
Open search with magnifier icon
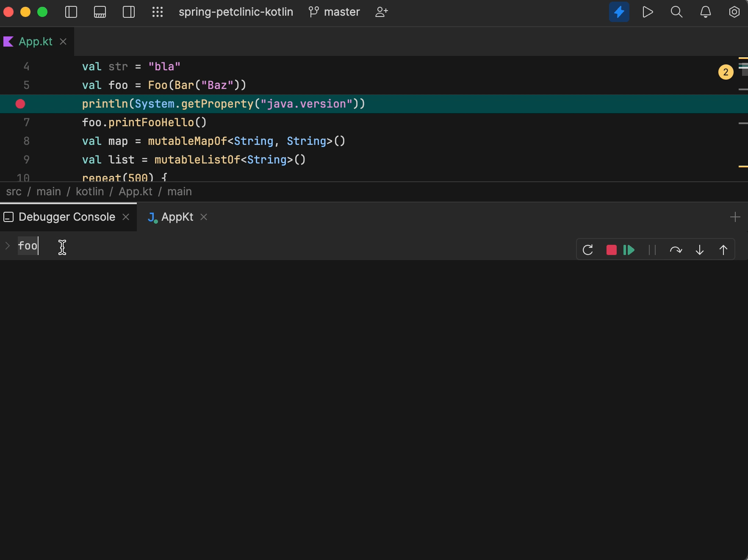click(676, 12)
